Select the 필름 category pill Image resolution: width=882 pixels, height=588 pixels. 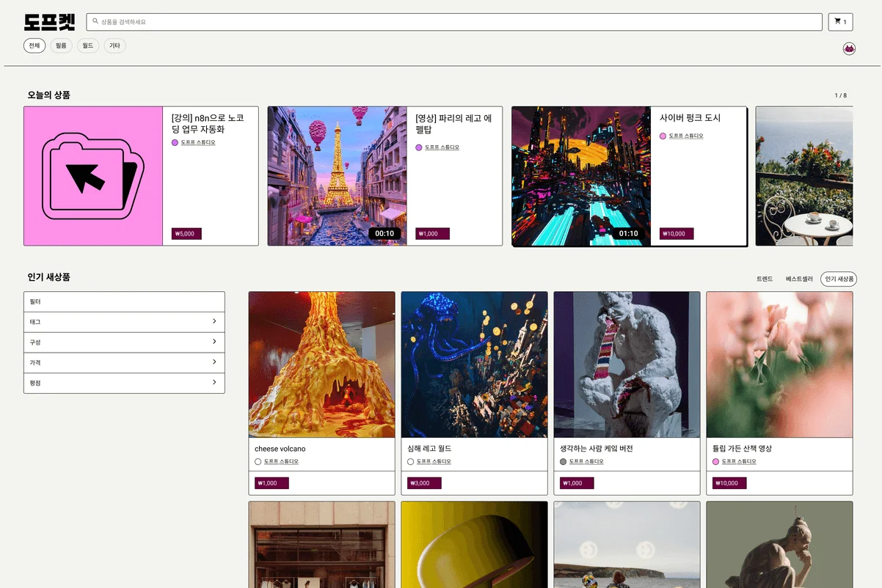(61, 46)
